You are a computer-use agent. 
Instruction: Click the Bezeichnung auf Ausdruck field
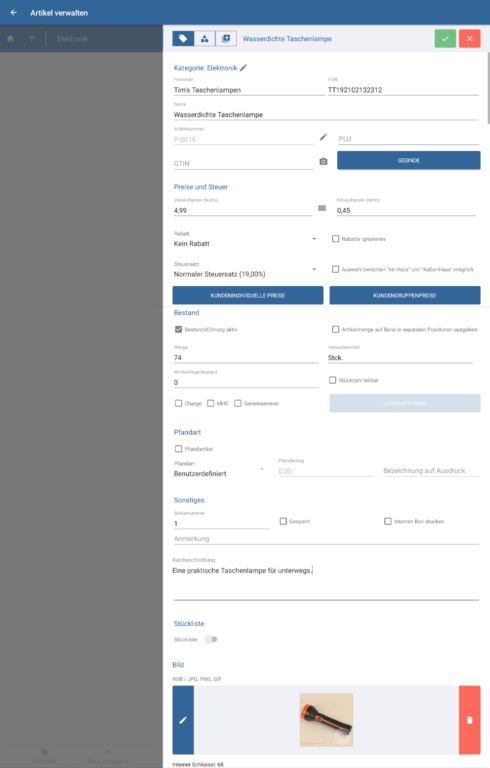tap(431, 471)
